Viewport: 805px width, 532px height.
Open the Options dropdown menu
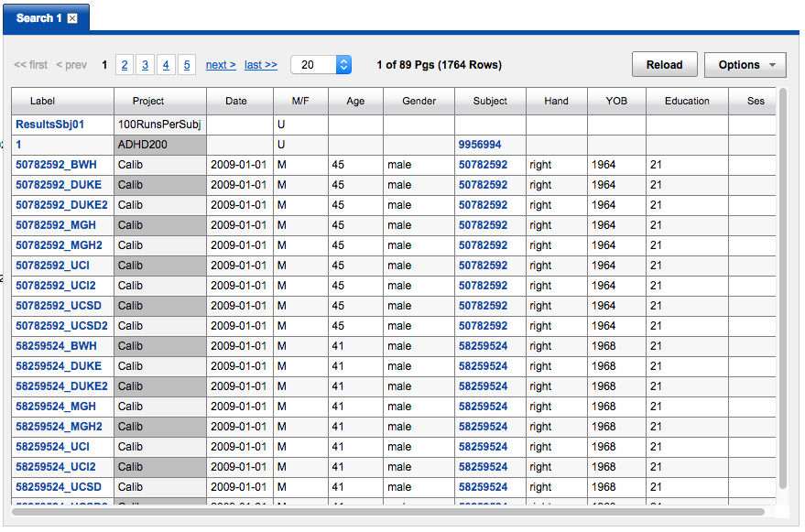(745, 65)
